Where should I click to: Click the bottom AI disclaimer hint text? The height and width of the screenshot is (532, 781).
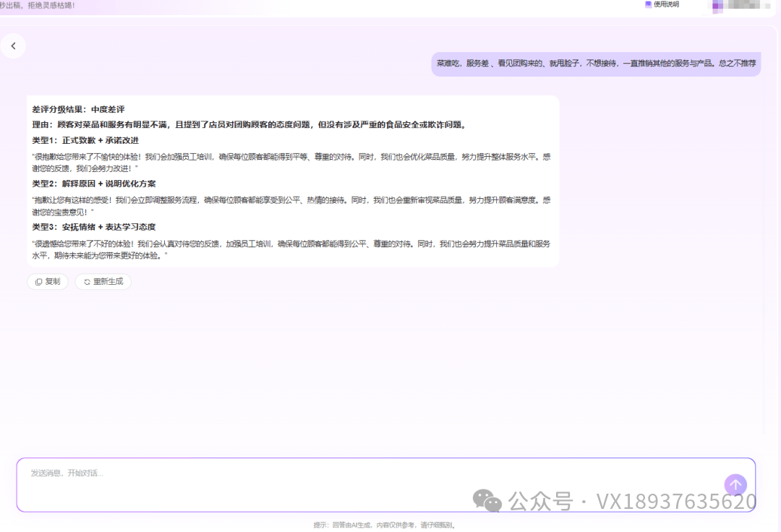click(x=390, y=527)
